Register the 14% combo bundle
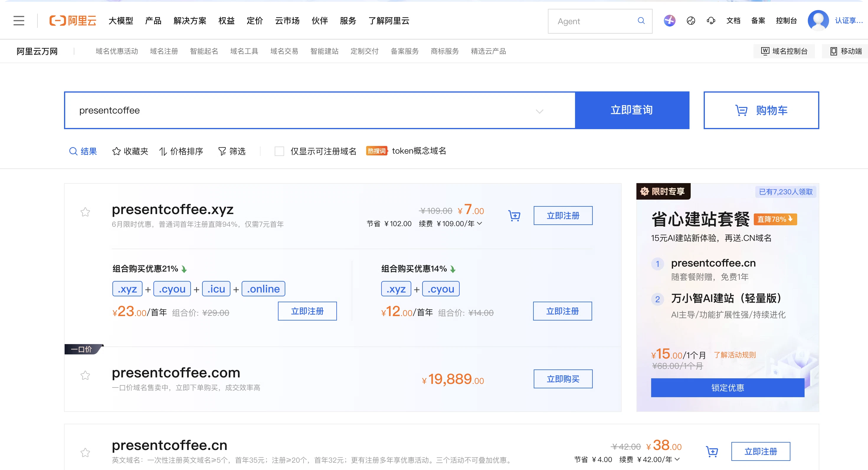 coord(562,311)
